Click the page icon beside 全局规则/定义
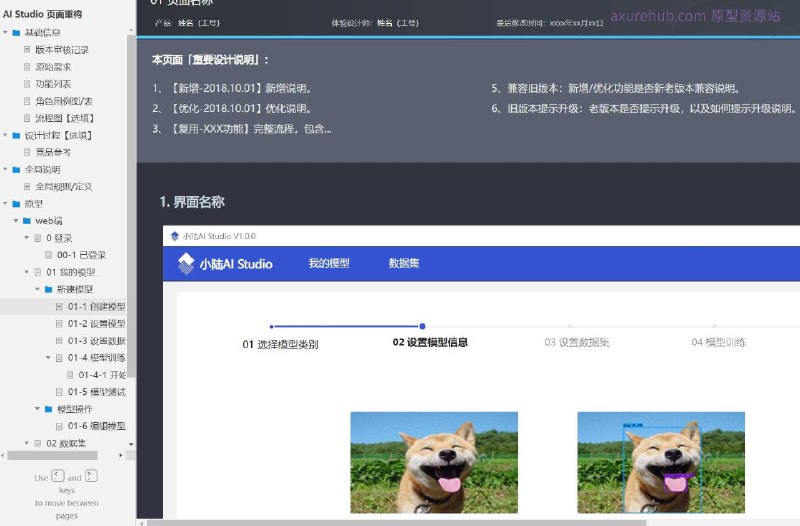Screen dimensions: 800x526 (27, 186)
